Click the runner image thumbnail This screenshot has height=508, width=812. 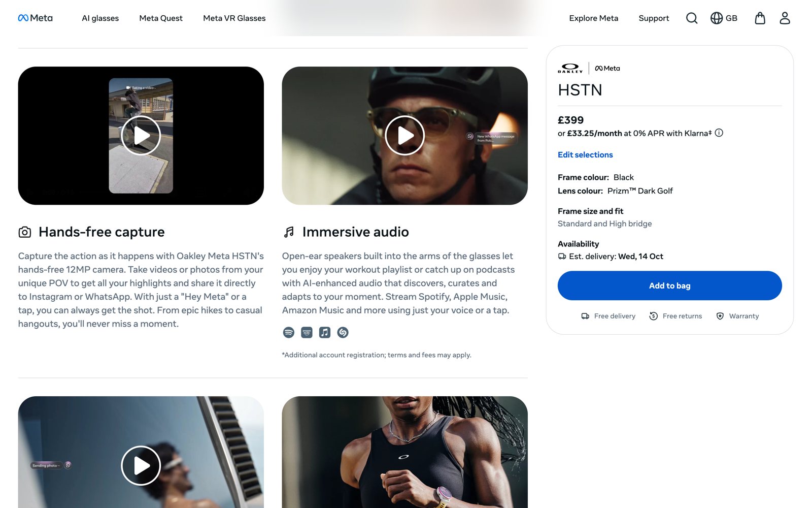[x=405, y=452]
